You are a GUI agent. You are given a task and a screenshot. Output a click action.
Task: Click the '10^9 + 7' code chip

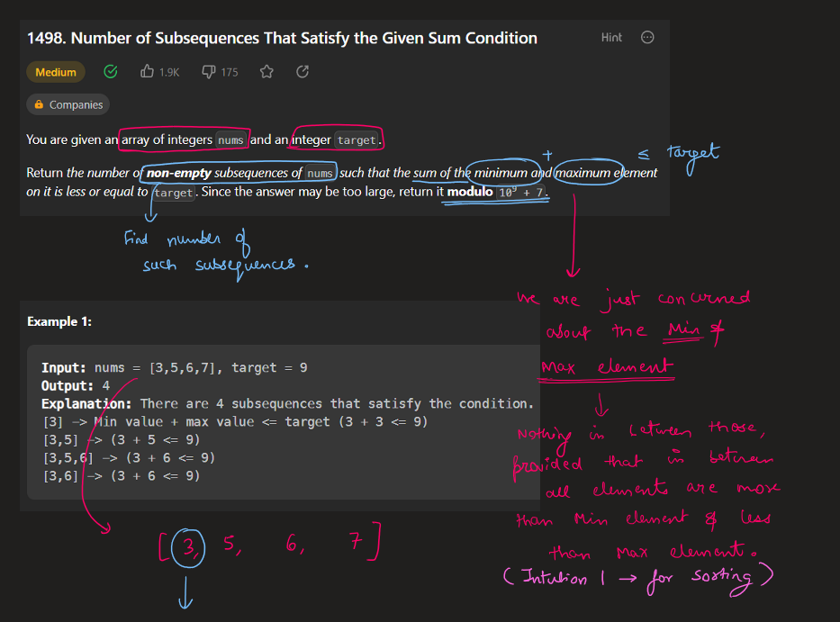tap(520, 193)
